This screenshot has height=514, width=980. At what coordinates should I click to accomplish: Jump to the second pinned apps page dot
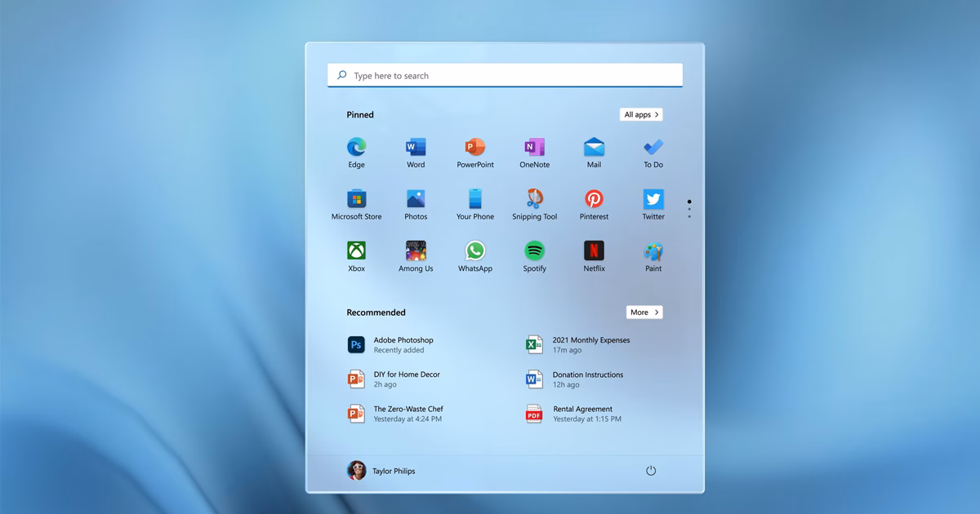[x=689, y=209]
